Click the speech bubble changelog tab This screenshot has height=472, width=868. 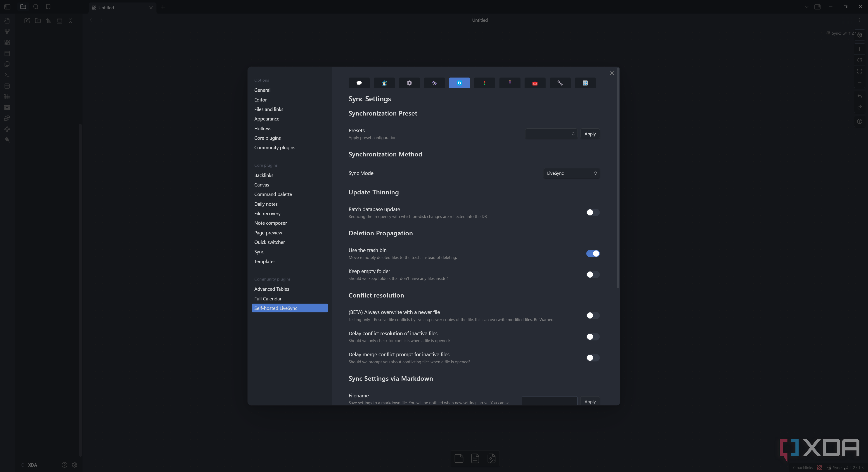coord(359,83)
